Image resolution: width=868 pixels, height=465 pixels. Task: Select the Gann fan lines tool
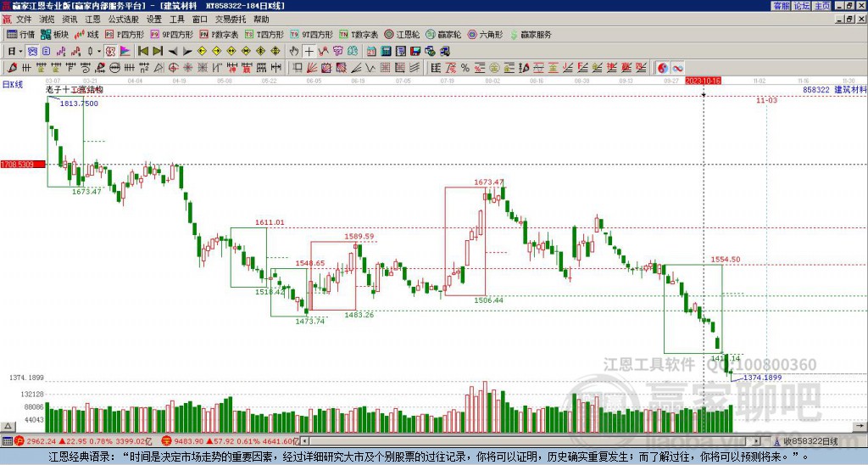click(x=312, y=68)
